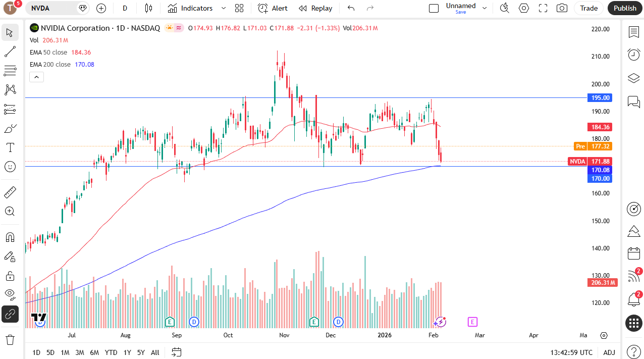Toggle ADJ adjusted data

coord(609,352)
